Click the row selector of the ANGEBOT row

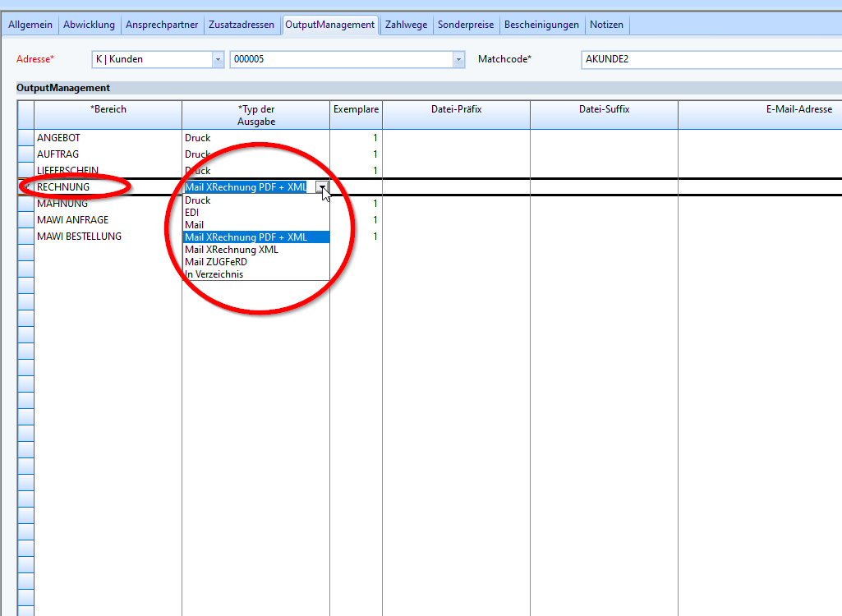pyautogui.click(x=25, y=138)
